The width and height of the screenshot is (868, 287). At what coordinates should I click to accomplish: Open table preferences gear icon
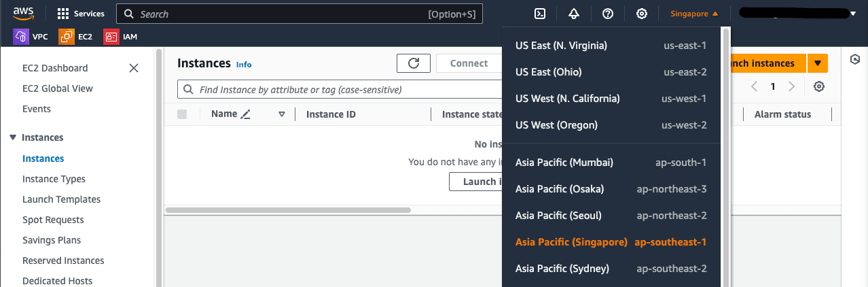[x=819, y=86]
